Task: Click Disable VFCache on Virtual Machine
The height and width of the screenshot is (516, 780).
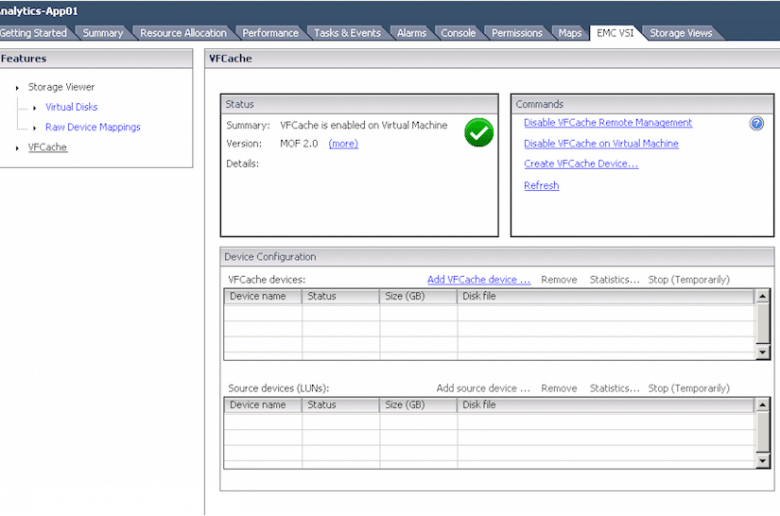Action: (x=601, y=143)
